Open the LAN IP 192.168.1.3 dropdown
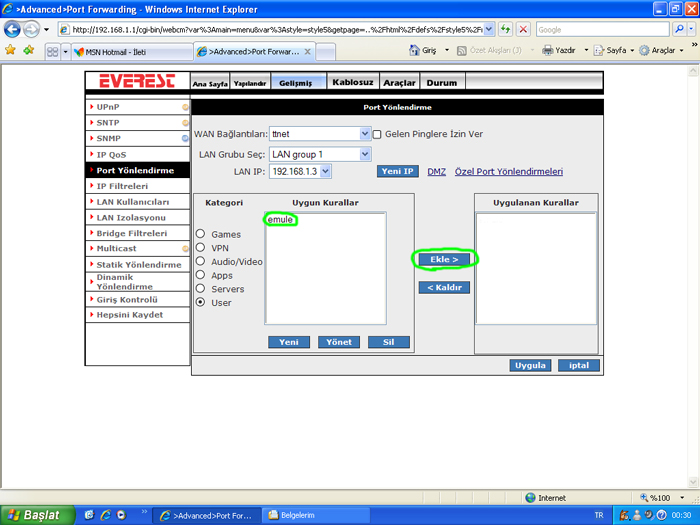Screen dimensions: 700x525 (x=300, y=171)
